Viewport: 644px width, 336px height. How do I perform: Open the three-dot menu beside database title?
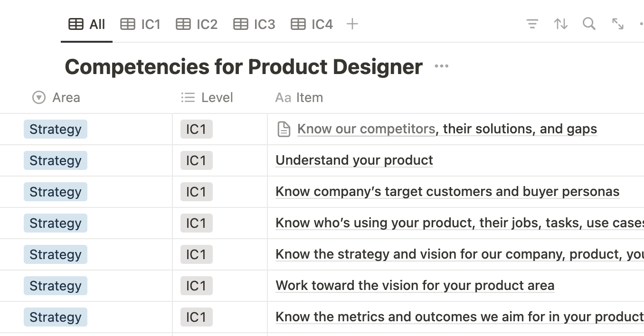pyautogui.click(x=441, y=66)
